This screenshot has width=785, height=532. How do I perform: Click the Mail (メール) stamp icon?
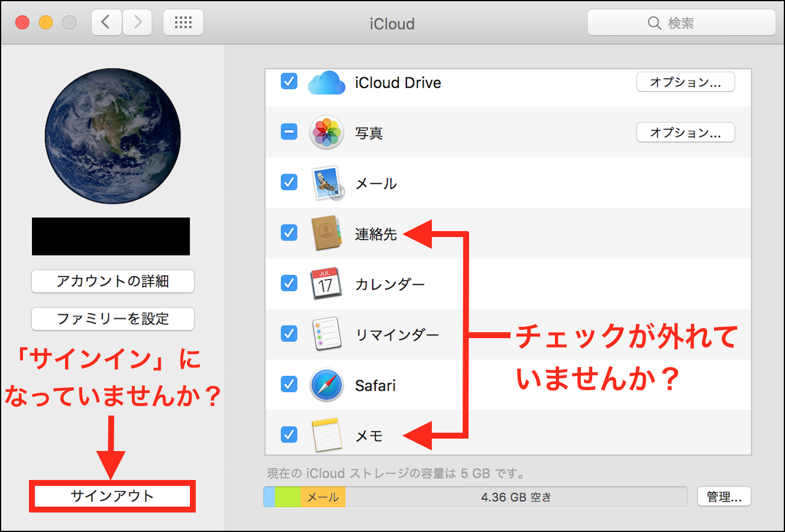coord(327,183)
